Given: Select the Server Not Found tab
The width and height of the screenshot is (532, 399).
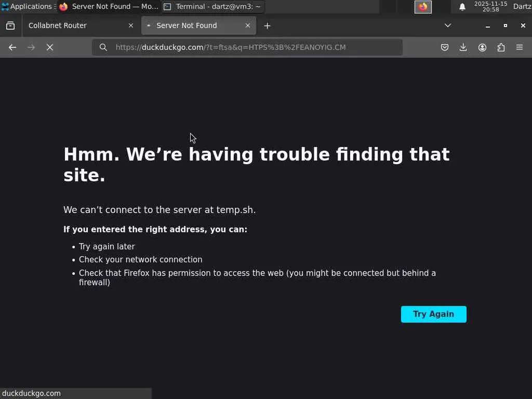Looking at the screenshot, I should (x=198, y=25).
